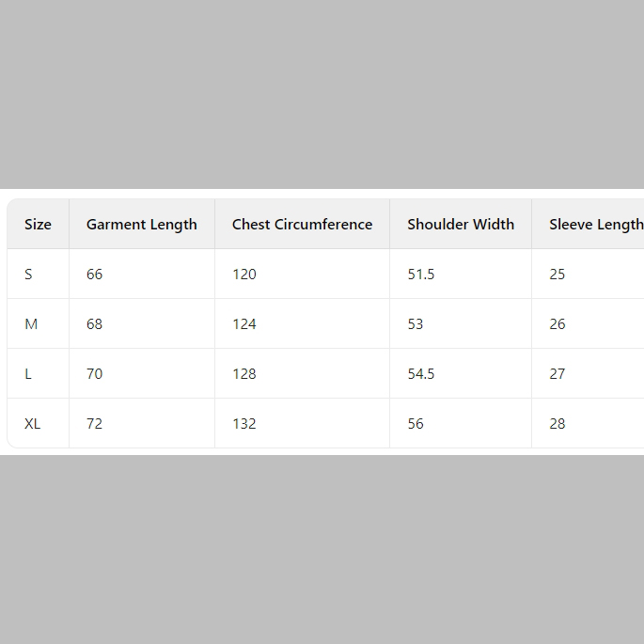Select garment length value 66
The image size is (644, 644).
pyautogui.click(x=94, y=274)
